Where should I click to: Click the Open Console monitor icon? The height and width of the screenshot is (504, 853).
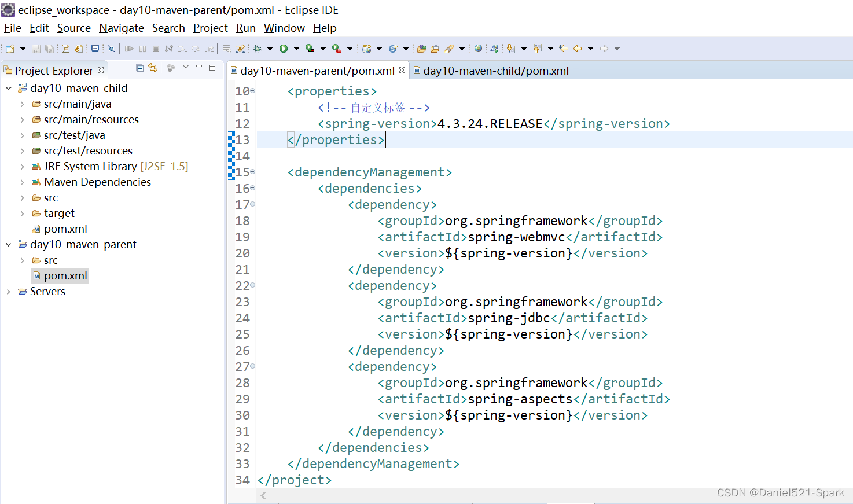95,49
